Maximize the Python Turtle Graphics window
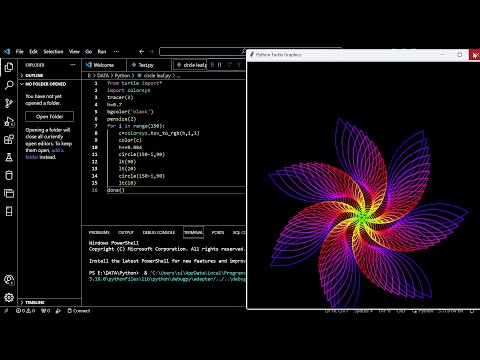This screenshot has height=360, width=480. click(x=460, y=55)
